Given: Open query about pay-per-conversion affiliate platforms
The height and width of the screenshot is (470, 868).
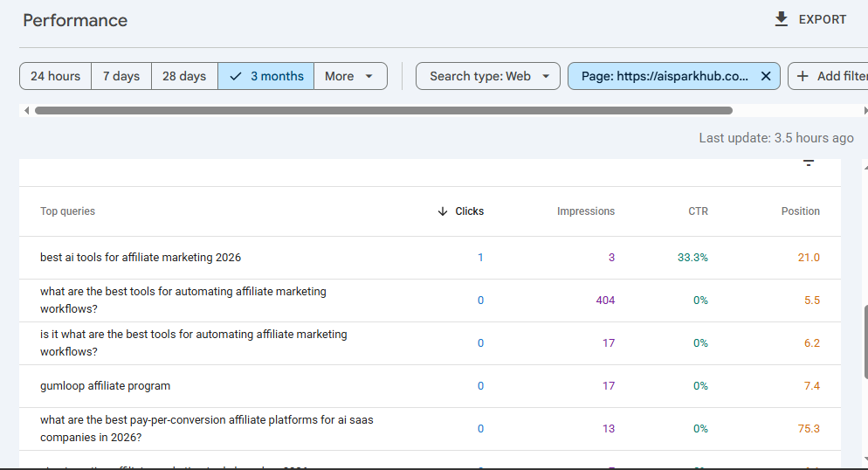Looking at the screenshot, I should click(x=206, y=428).
